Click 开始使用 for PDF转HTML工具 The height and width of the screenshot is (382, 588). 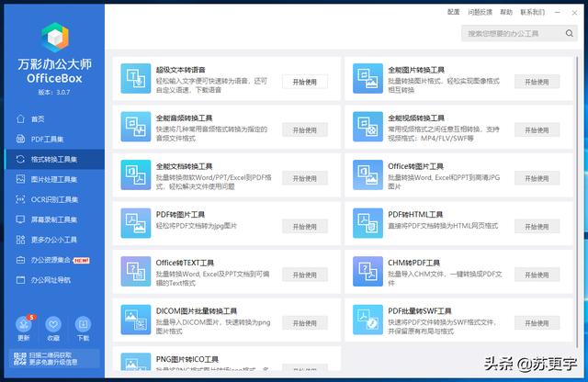tap(537, 227)
